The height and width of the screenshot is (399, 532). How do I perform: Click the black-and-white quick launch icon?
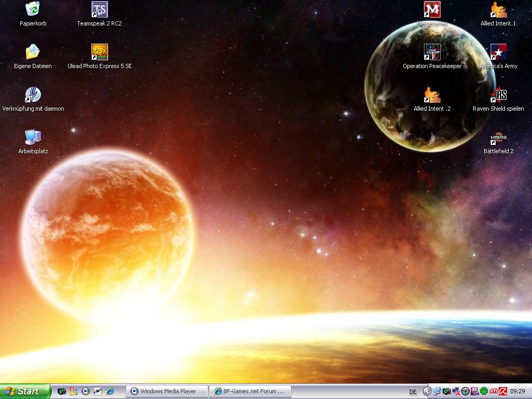coord(98,391)
